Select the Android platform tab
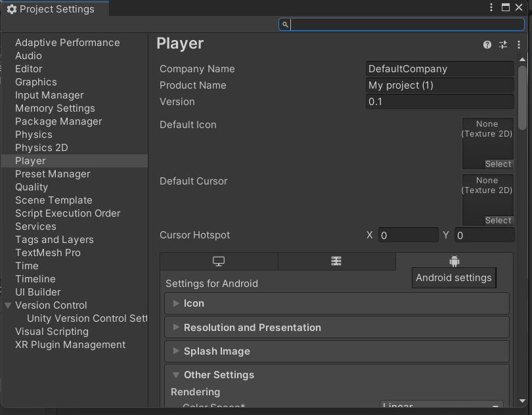Viewport: 532px width, 415px height. point(454,261)
